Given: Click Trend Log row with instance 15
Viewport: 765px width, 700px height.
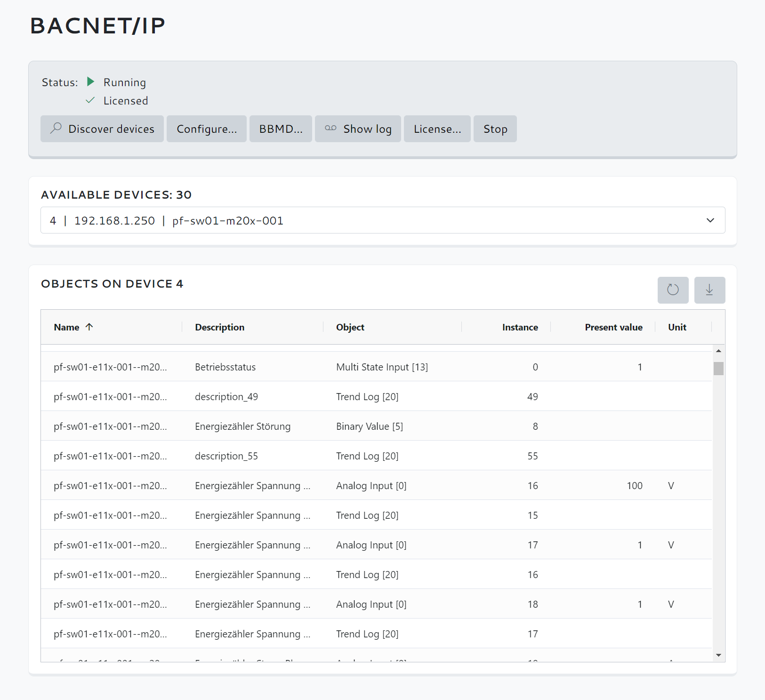Looking at the screenshot, I should [377, 515].
